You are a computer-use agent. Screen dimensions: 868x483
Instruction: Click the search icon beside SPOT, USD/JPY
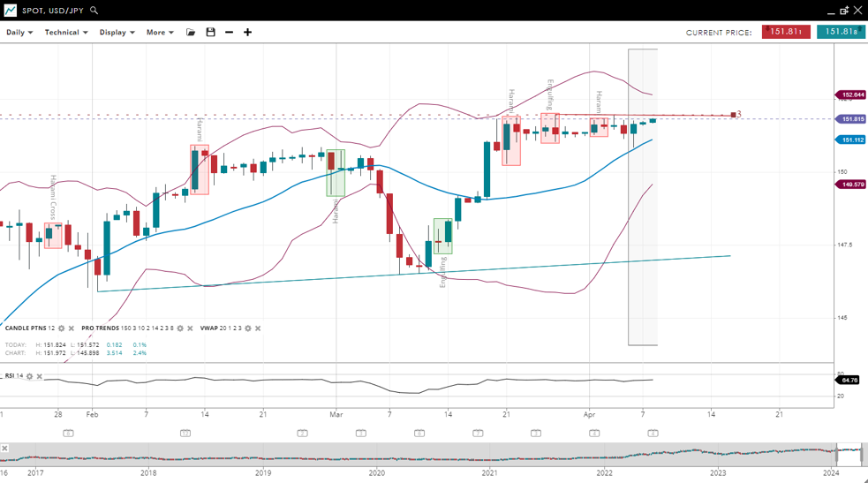click(94, 11)
